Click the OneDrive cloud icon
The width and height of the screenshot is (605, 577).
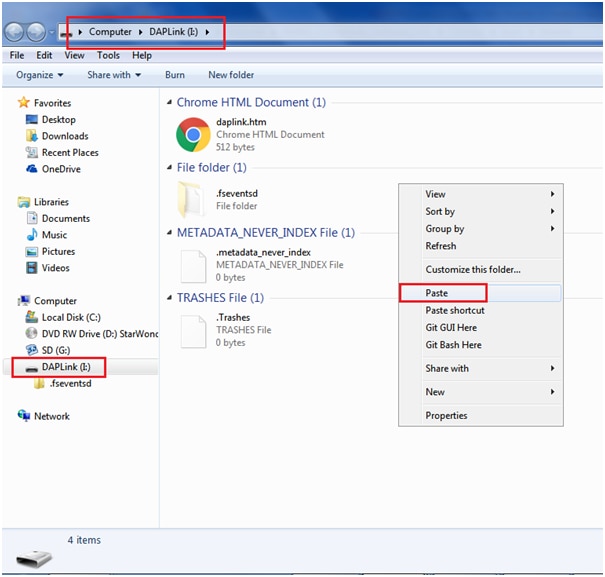[x=31, y=169]
